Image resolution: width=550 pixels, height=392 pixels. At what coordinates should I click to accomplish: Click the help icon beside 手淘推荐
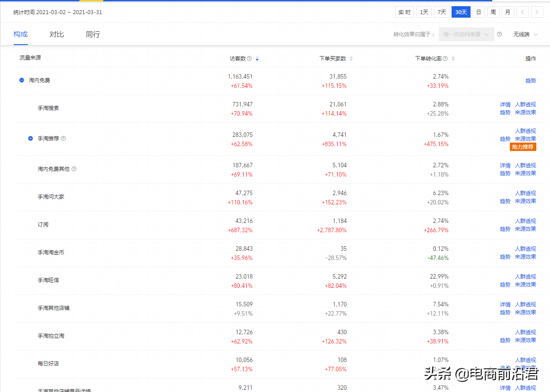click(64, 139)
